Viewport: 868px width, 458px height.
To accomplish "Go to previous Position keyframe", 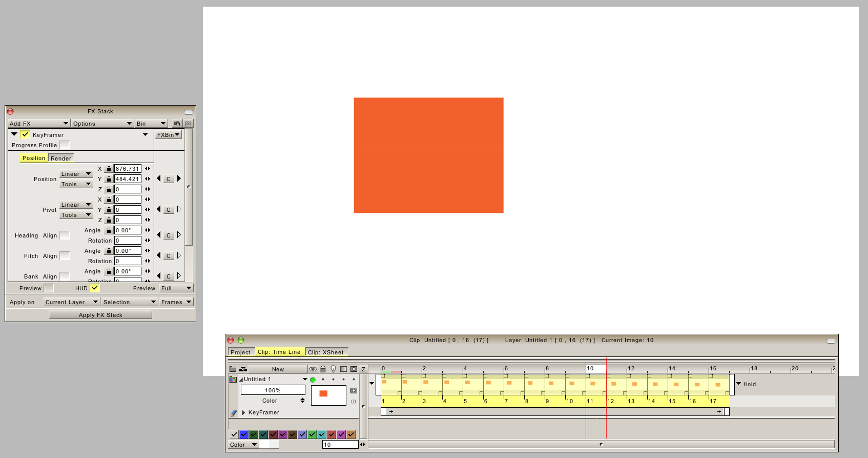I will (159, 178).
